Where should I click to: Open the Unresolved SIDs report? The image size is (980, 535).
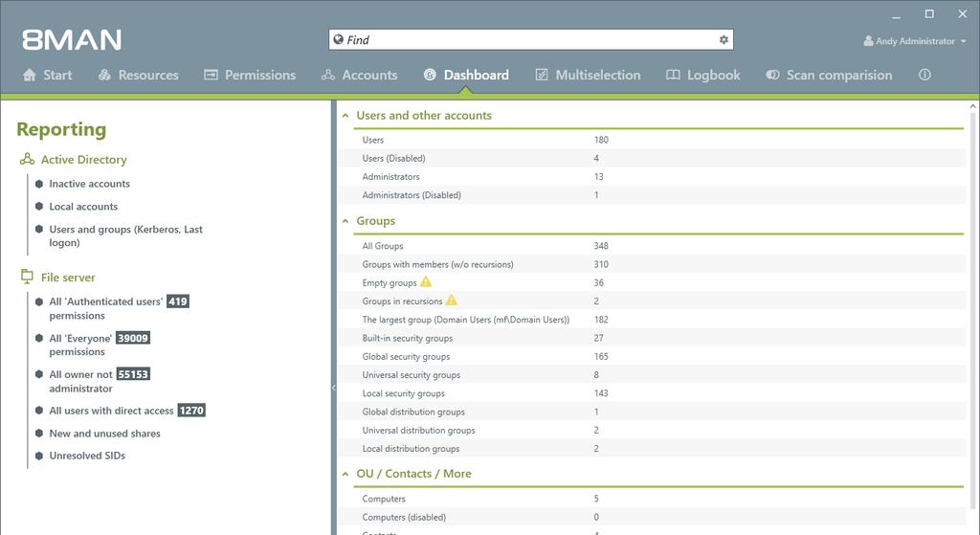coord(87,456)
